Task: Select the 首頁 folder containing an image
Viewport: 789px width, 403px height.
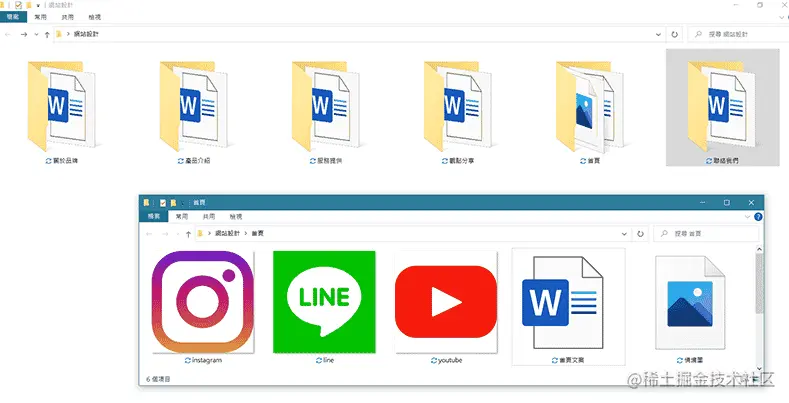Action: (590, 112)
